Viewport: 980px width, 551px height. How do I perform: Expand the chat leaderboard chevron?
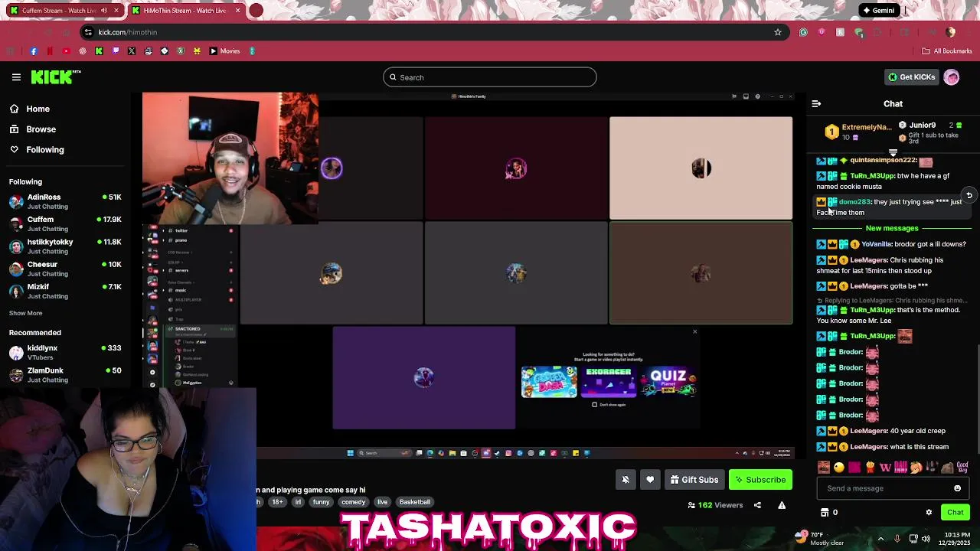tap(893, 153)
